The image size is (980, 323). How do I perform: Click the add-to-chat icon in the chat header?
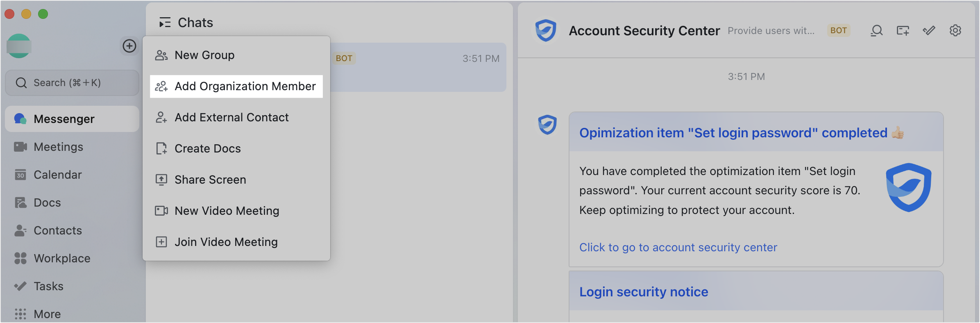[903, 30]
